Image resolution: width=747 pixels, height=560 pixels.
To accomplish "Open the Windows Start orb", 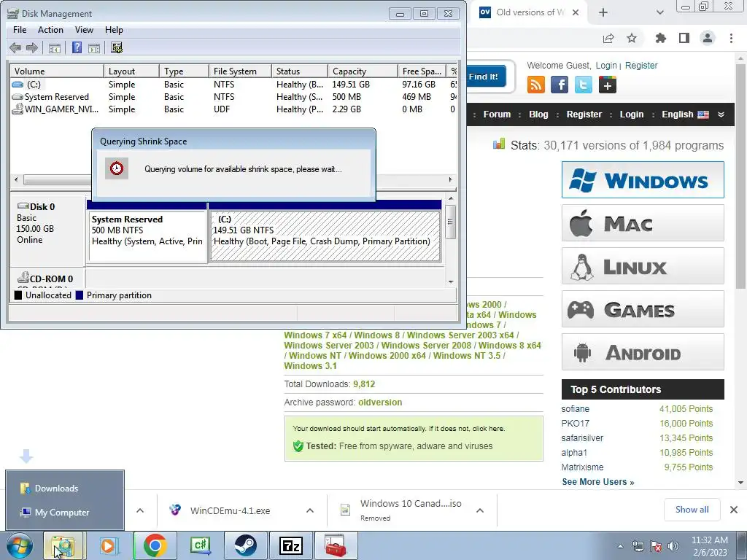I will click(x=19, y=545).
